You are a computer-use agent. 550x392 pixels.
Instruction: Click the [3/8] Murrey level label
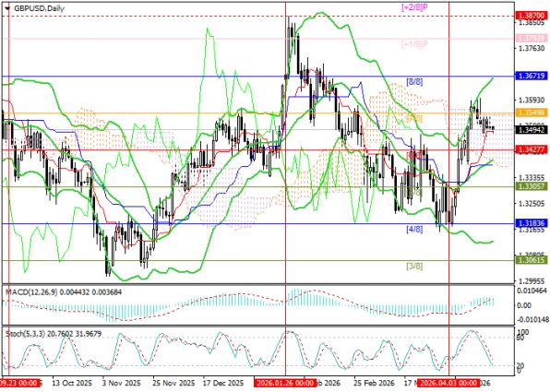pos(414,267)
